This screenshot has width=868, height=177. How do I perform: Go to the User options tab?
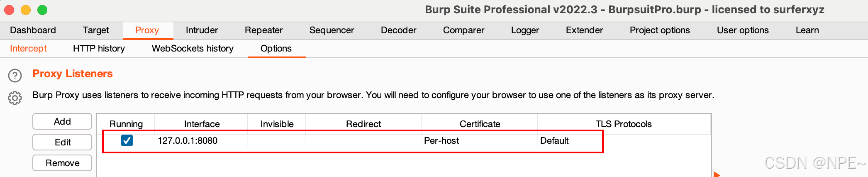(x=743, y=30)
